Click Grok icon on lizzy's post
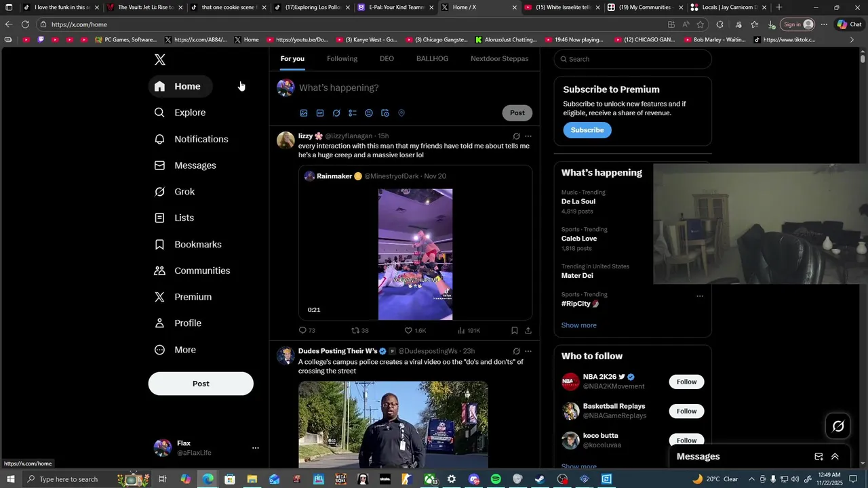This screenshot has width=868, height=488. [x=516, y=136]
